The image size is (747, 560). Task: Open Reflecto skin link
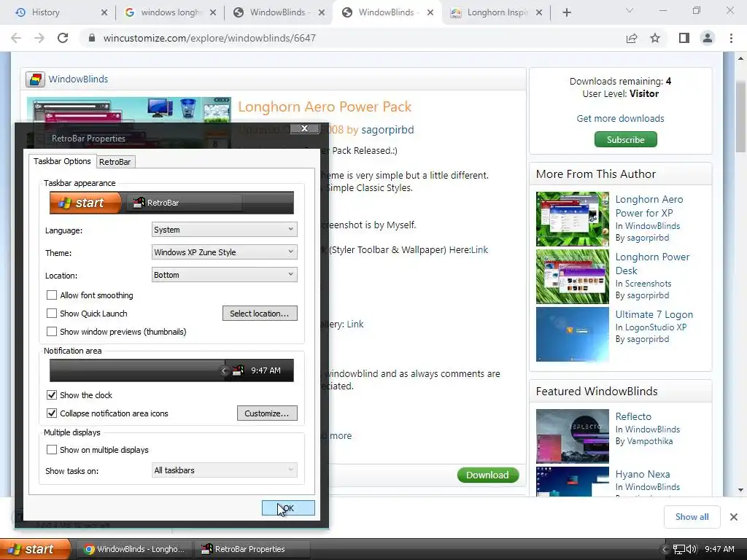tap(633, 416)
